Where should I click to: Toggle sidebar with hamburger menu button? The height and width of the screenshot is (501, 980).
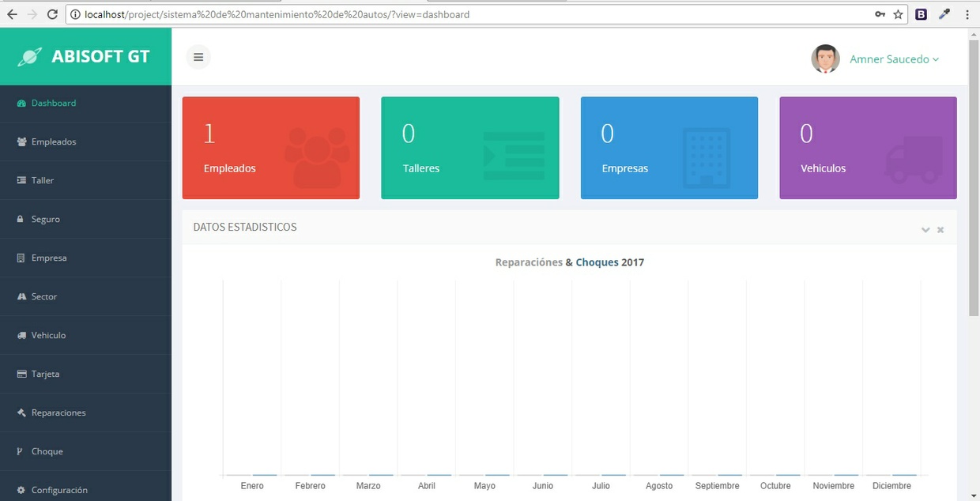(198, 57)
